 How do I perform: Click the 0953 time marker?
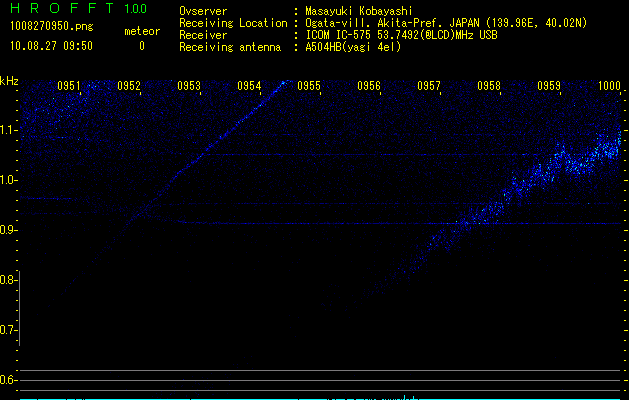click(189, 86)
